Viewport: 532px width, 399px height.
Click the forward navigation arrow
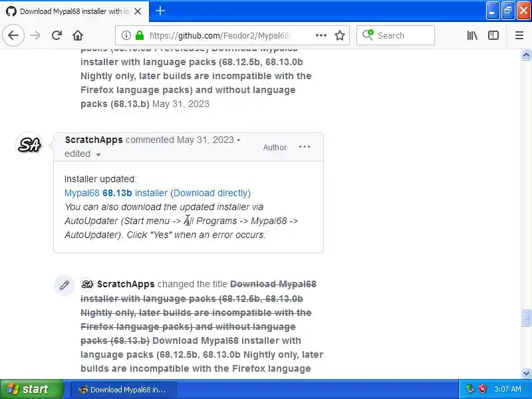coord(35,35)
